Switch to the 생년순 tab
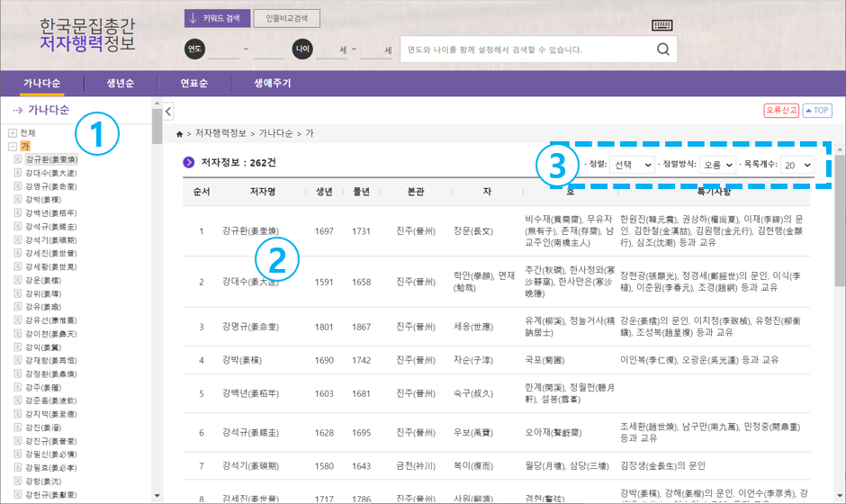846x504 pixels. pos(121,83)
